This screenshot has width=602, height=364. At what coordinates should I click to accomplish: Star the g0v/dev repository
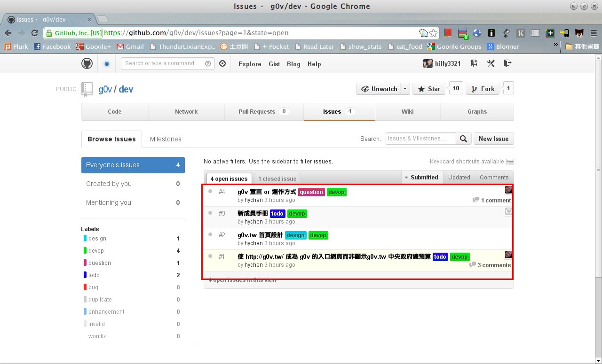pyautogui.click(x=429, y=89)
